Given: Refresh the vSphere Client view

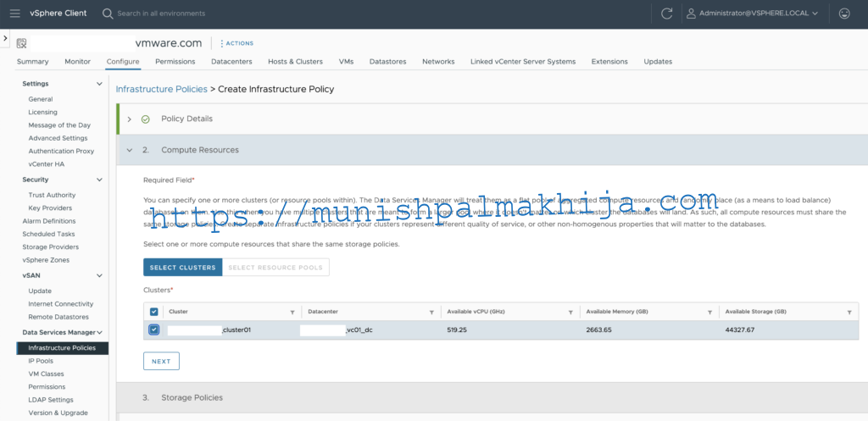Looking at the screenshot, I should point(667,14).
